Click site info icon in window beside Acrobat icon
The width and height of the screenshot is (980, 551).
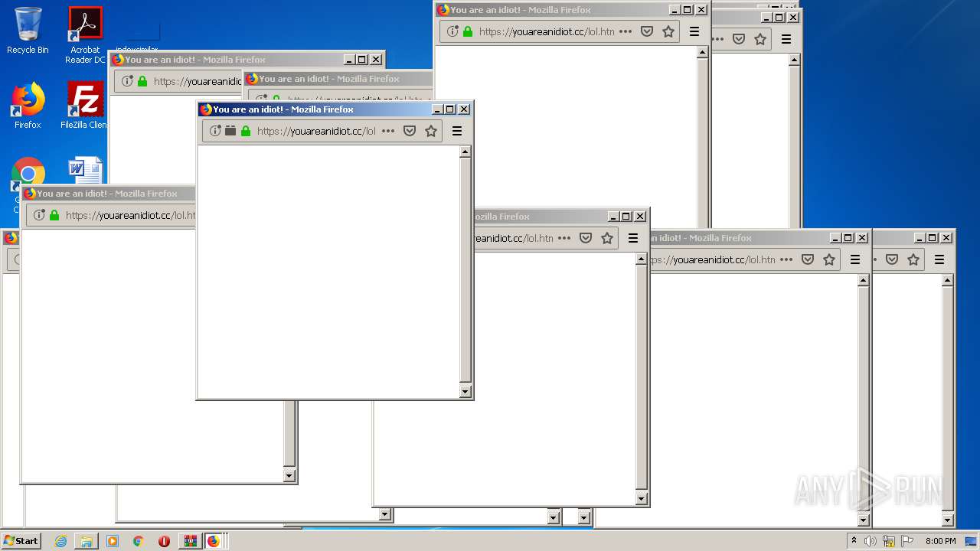(127, 81)
